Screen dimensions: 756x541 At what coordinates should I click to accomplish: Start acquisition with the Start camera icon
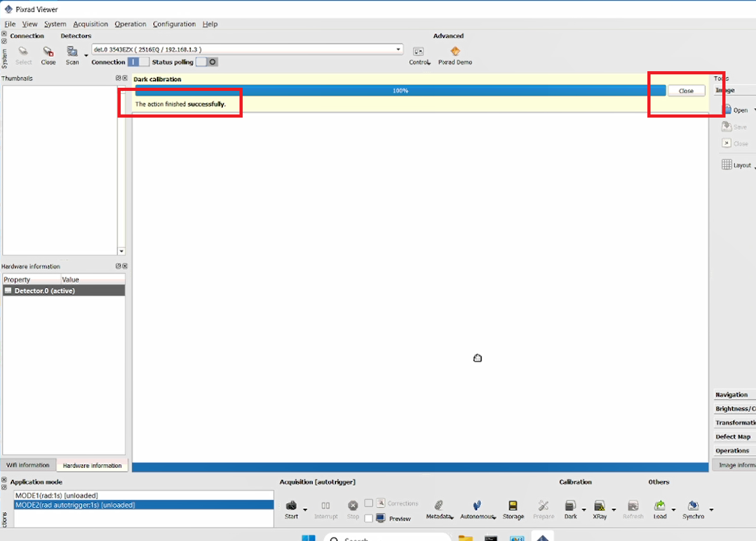291,505
